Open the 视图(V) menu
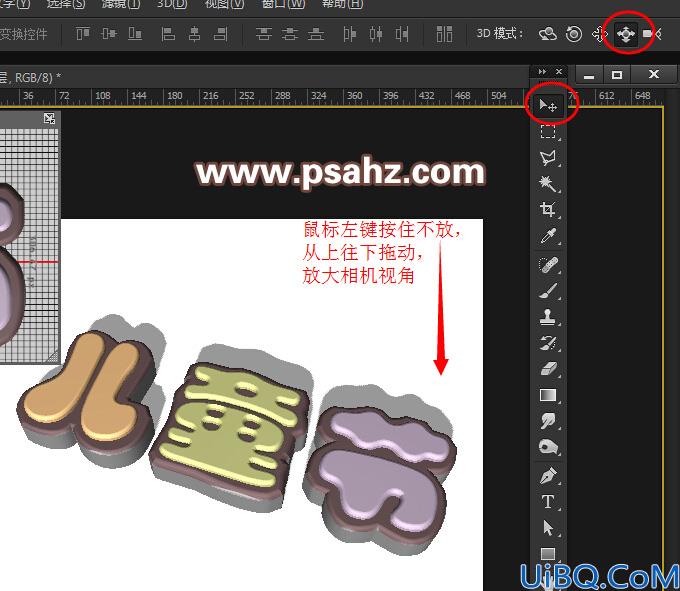Screen dimensions: 680x591 click(224, 4)
